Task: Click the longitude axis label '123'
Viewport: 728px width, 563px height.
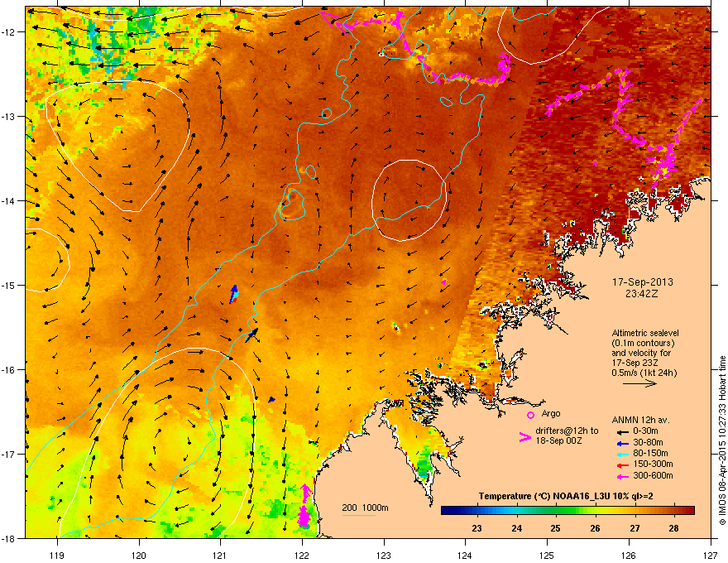Action: pyautogui.click(x=384, y=556)
